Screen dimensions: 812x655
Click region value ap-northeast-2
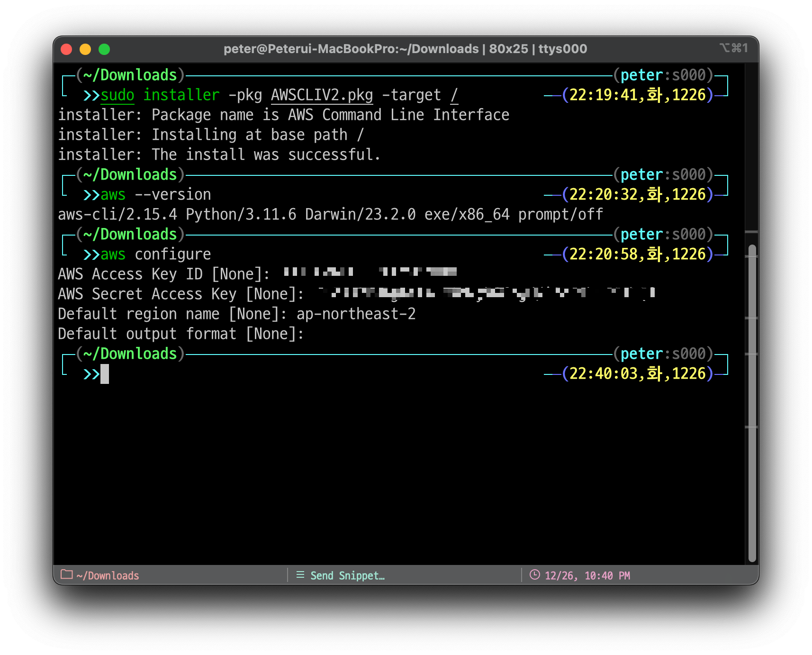(356, 314)
